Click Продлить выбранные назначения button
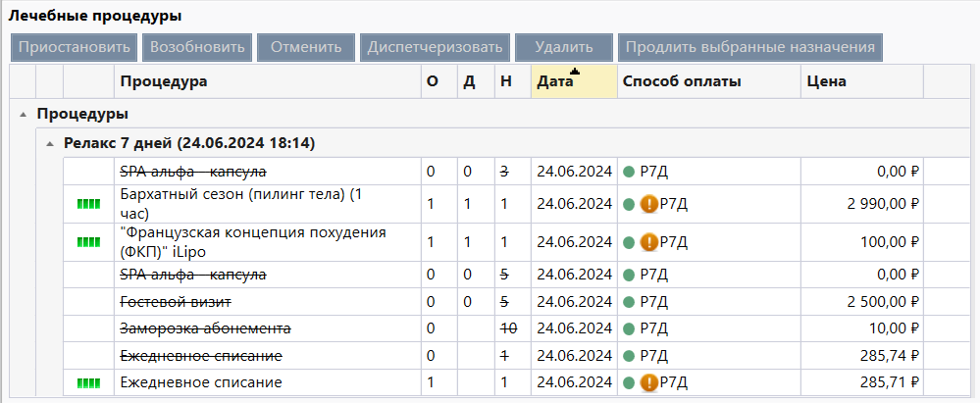 749,47
